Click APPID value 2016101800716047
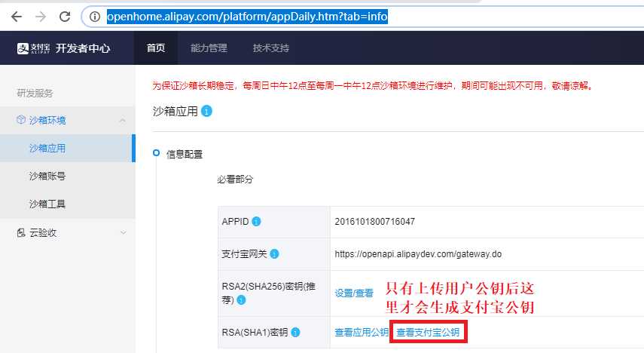 pos(374,222)
